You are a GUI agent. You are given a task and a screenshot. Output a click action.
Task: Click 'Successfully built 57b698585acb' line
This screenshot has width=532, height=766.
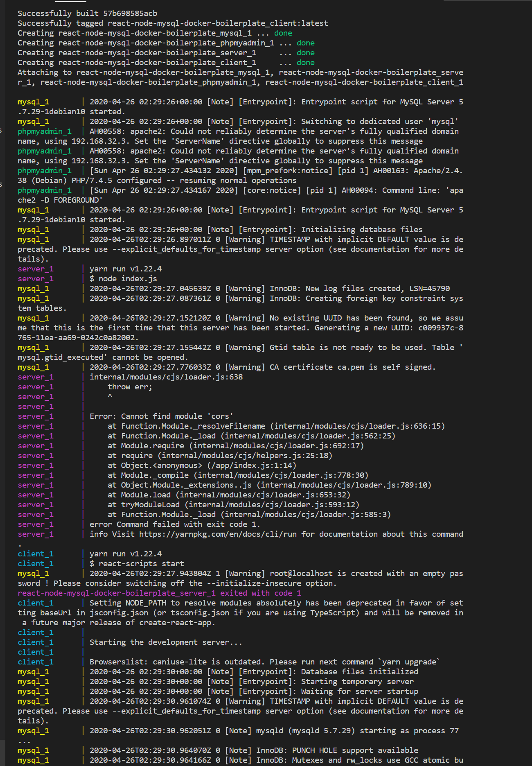point(87,14)
